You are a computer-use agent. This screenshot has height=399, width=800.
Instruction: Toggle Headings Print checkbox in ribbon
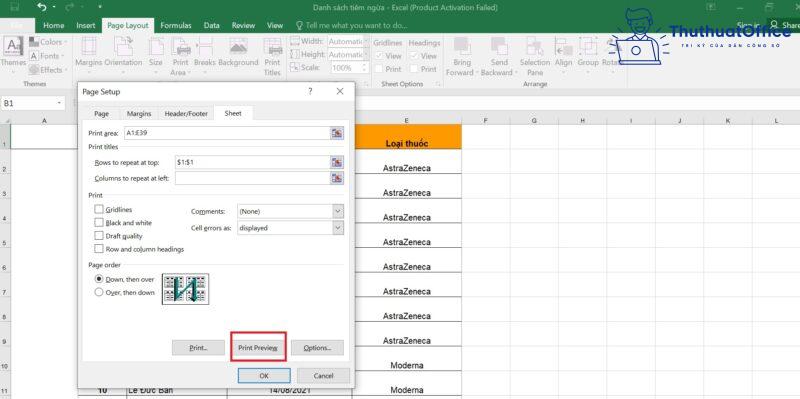(415, 69)
